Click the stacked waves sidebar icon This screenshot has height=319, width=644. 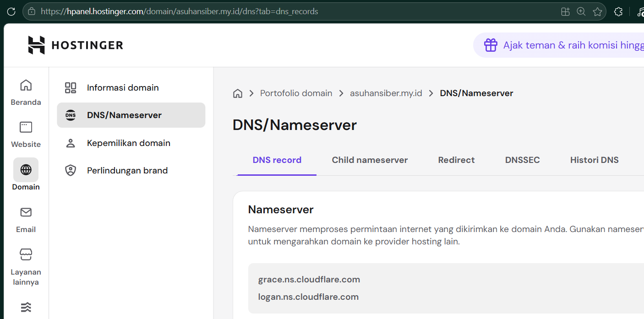(26, 307)
